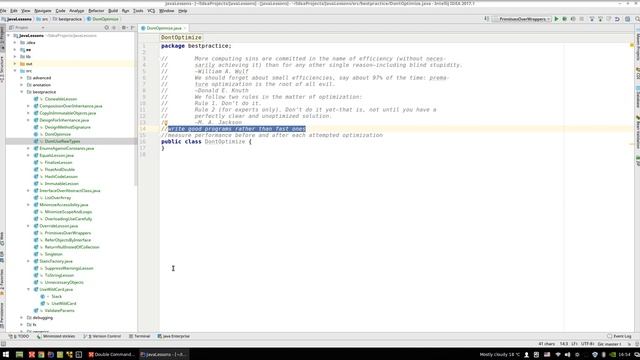This screenshot has width=640, height=360.
Task: Click JavaLessons breadcrumb in navigation bar
Action: click(x=17, y=19)
